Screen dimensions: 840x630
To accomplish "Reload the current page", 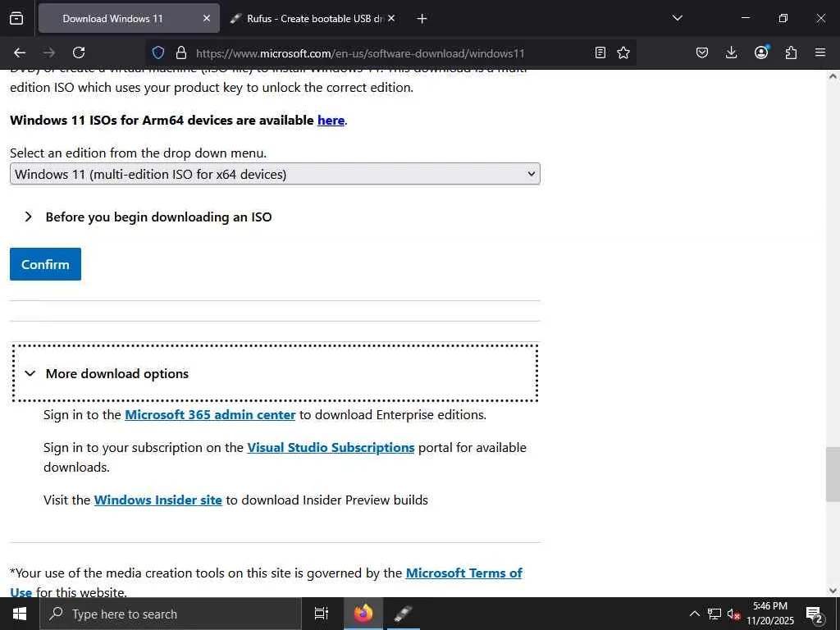I will click(79, 52).
